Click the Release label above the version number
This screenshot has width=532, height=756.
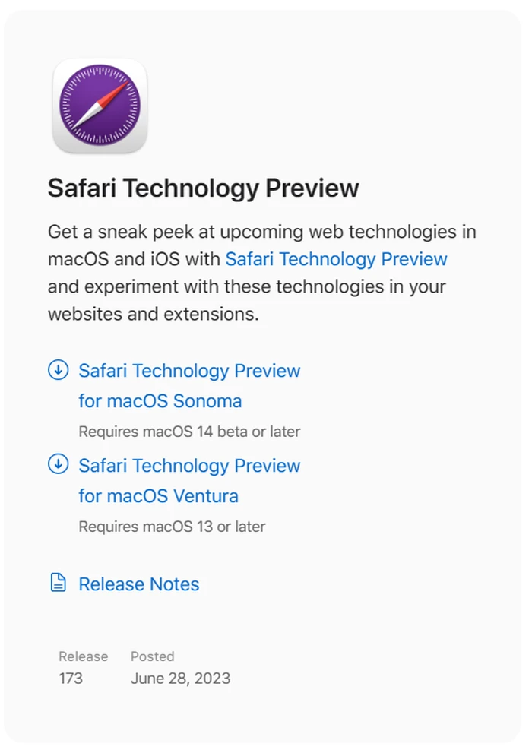click(x=83, y=656)
